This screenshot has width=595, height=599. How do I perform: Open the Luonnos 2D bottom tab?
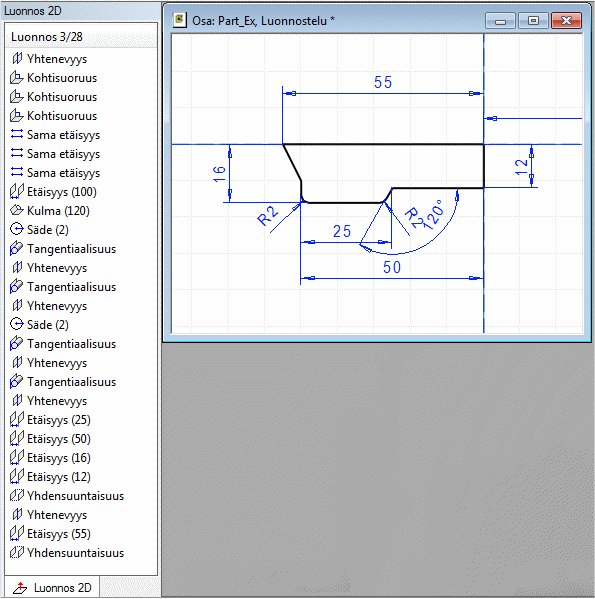coord(52,587)
